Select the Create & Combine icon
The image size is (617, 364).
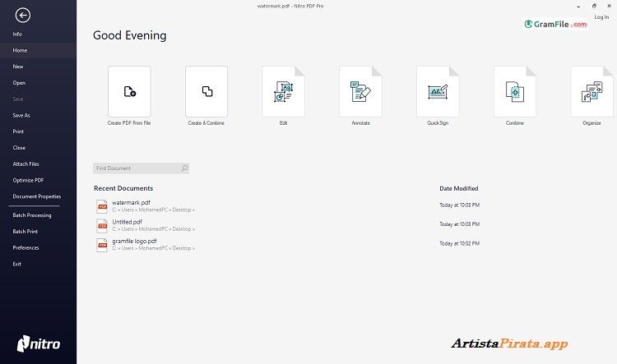pyautogui.click(x=206, y=91)
